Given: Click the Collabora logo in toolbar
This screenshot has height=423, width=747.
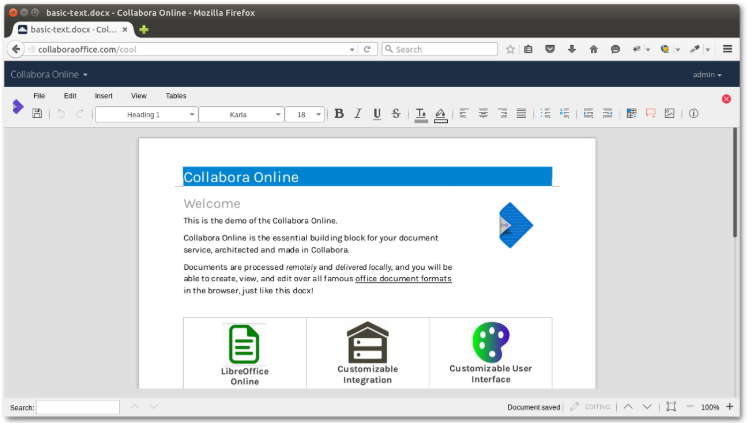Looking at the screenshot, I should pos(18,107).
